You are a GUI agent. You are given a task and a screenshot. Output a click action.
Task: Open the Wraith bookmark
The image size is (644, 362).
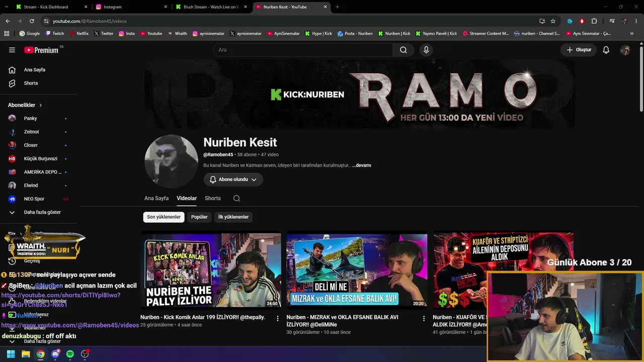pyautogui.click(x=177, y=34)
